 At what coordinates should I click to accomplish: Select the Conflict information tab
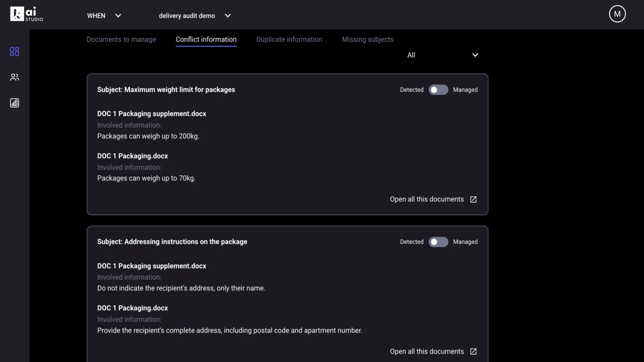pyautogui.click(x=206, y=39)
